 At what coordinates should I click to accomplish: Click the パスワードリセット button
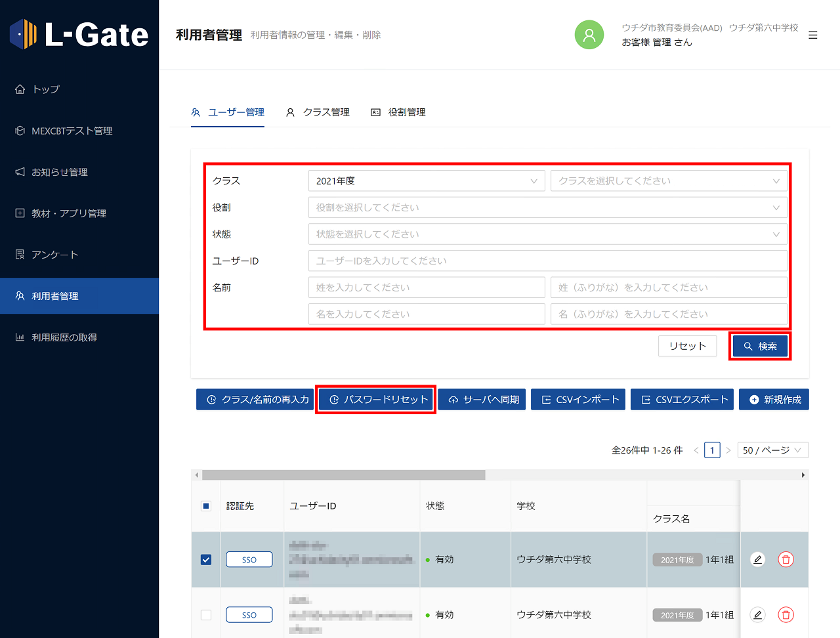click(375, 398)
